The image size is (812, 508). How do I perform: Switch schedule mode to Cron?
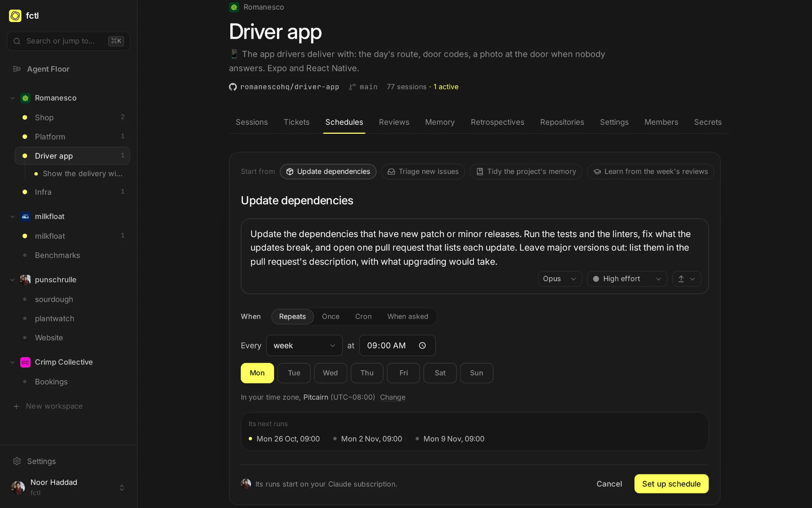pyautogui.click(x=364, y=317)
